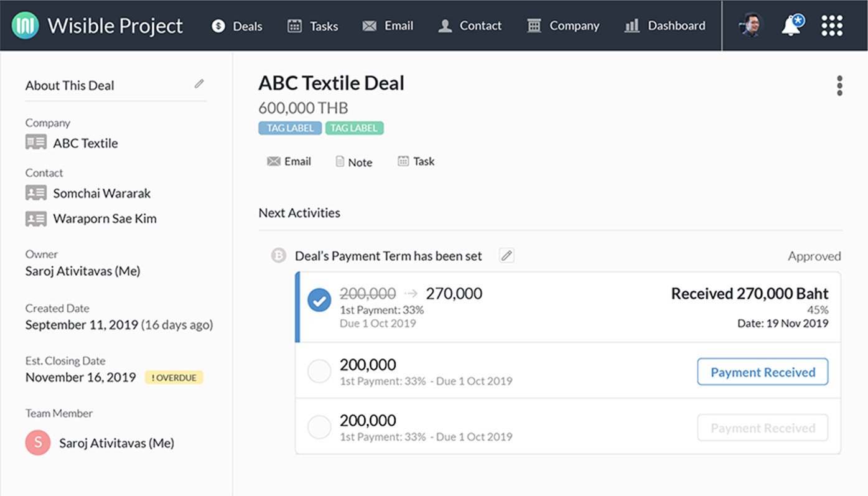Add a Note to the deal

point(353,162)
